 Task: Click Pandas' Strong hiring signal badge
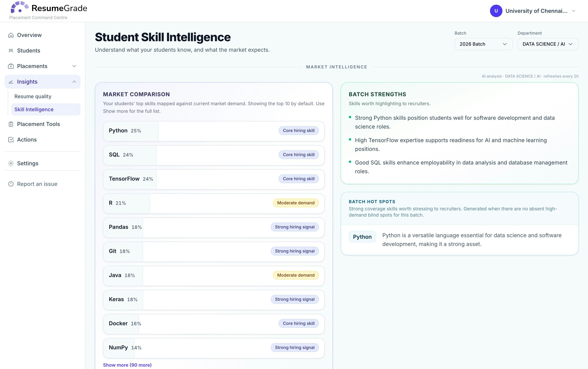[295, 227]
